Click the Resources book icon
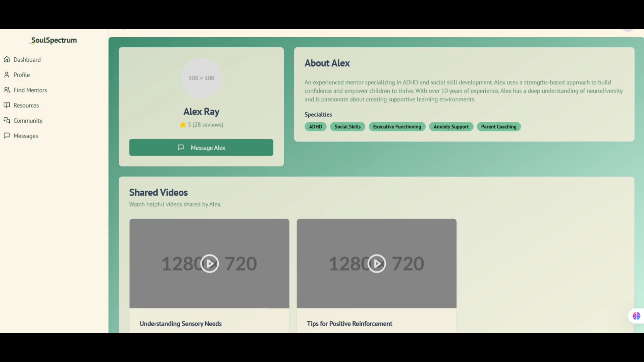The image size is (644, 362). (x=7, y=105)
